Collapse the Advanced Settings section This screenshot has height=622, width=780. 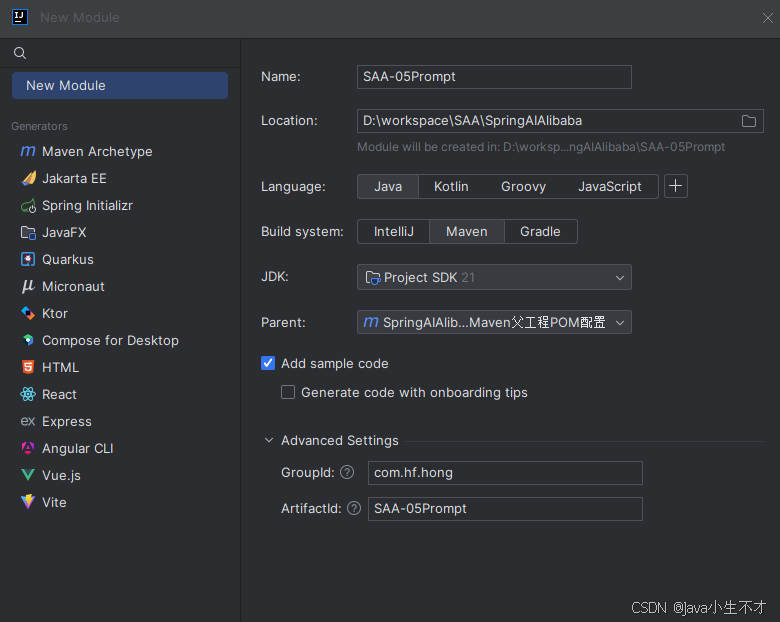[x=269, y=440]
